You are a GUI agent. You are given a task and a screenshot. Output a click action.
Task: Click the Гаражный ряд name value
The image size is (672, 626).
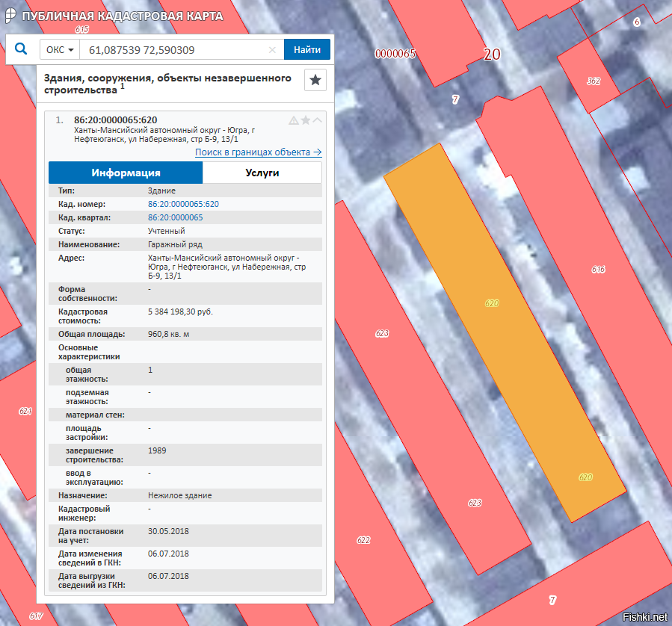175,244
